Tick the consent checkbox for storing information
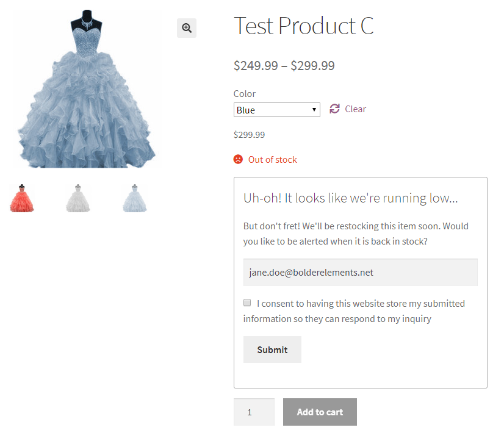The height and width of the screenshot is (433, 504). (x=247, y=302)
